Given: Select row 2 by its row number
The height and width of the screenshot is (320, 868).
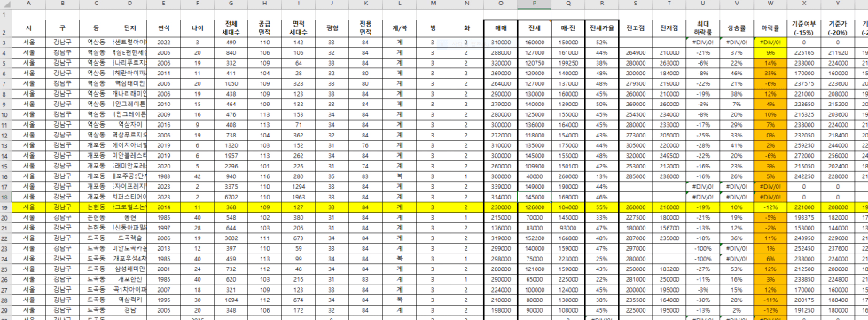Looking at the screenshot, I should coord(5,28).
